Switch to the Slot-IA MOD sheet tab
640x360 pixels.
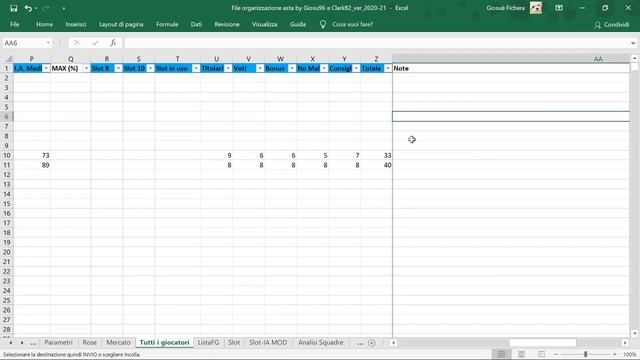click(268, 342)
